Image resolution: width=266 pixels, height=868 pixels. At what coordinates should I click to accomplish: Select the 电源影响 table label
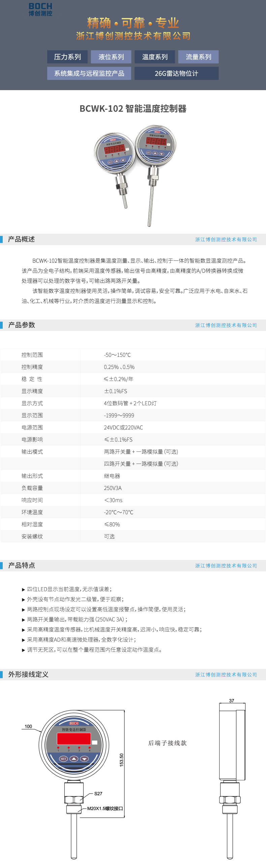(x=32, y=440)
